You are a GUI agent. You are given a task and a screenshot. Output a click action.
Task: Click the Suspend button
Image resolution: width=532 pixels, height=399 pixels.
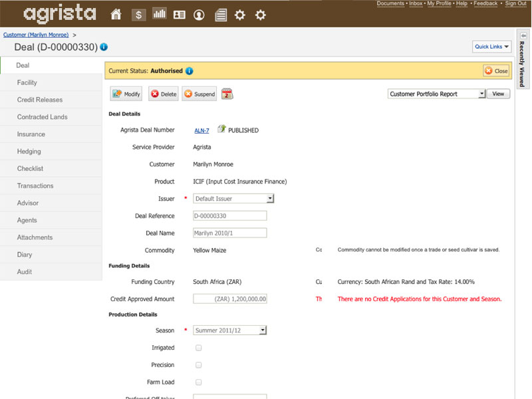199,94
